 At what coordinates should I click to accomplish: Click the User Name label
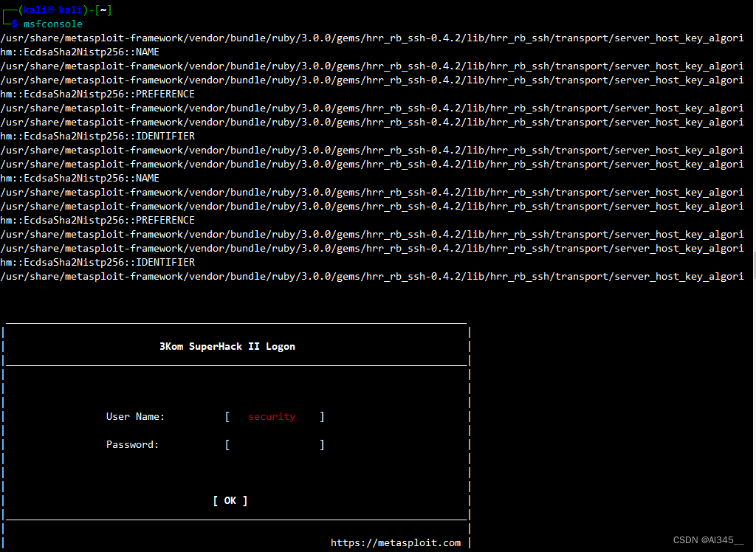pos(135,416)
